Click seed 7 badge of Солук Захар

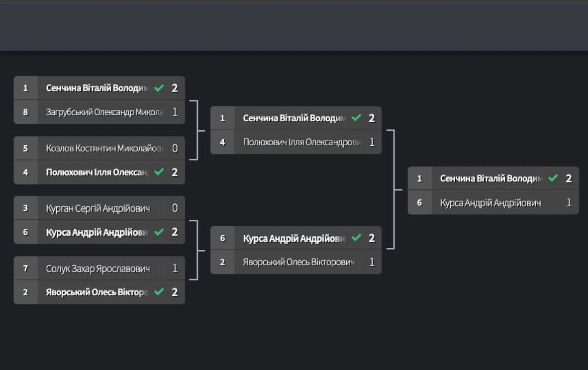(26, 268)
